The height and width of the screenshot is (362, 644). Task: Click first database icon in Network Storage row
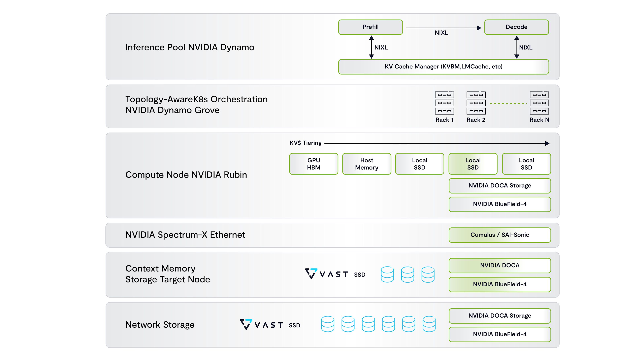327,324
